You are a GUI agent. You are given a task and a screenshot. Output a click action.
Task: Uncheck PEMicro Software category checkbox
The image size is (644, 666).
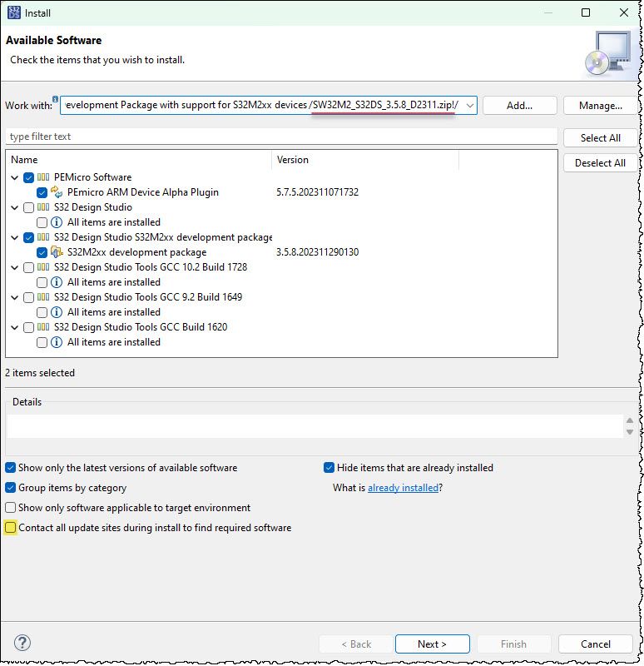28,177
